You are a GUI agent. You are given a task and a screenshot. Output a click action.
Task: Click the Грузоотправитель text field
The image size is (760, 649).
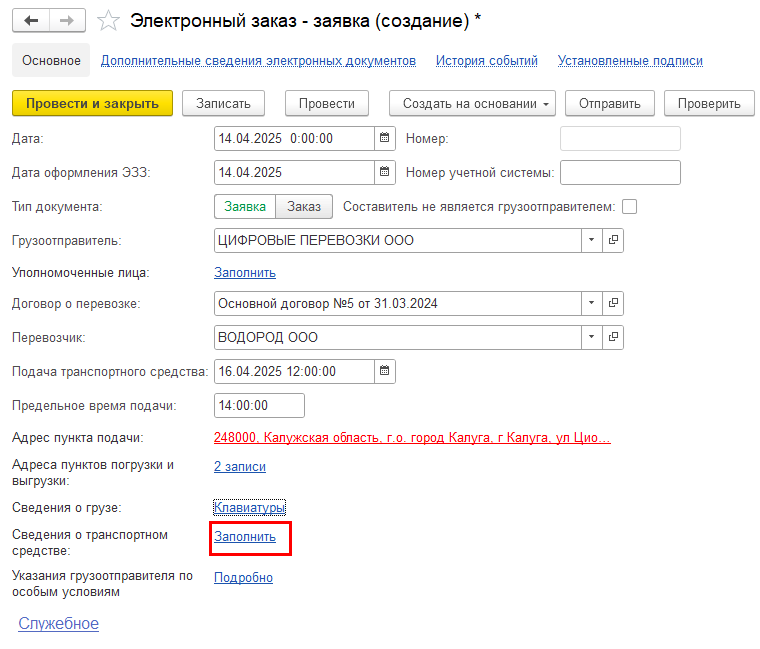pyautogui.click(x=398, y=240)
